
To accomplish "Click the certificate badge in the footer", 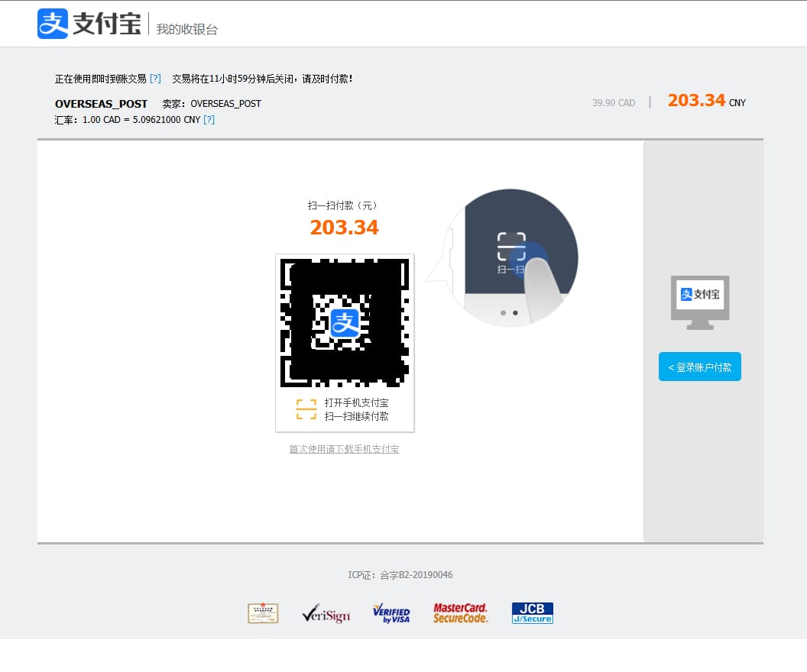I will [x=263, y=613].
